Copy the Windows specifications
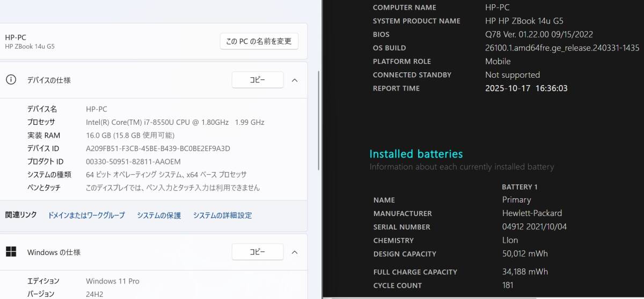The width and height of the screenshot is (644, 299). 258,252
